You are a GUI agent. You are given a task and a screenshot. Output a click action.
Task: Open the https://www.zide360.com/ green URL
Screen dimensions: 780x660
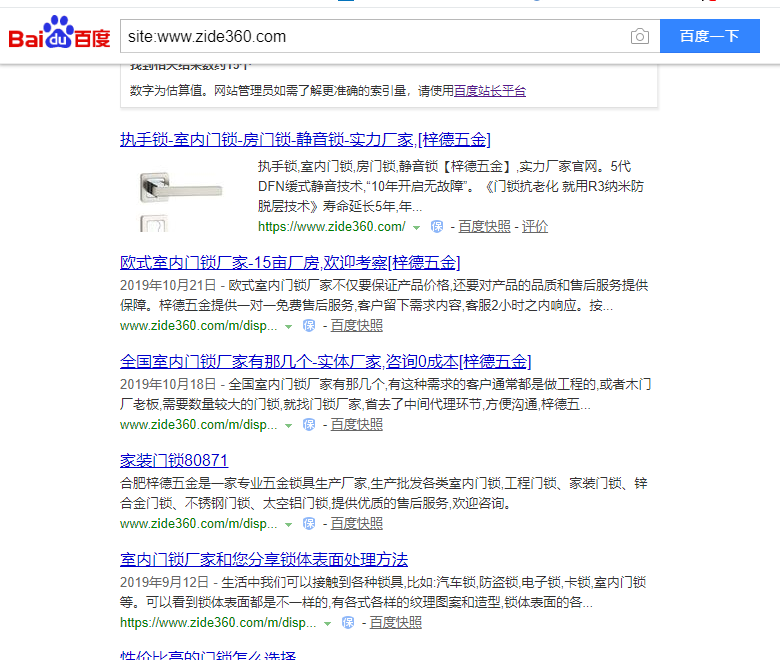tap(331, 227)
